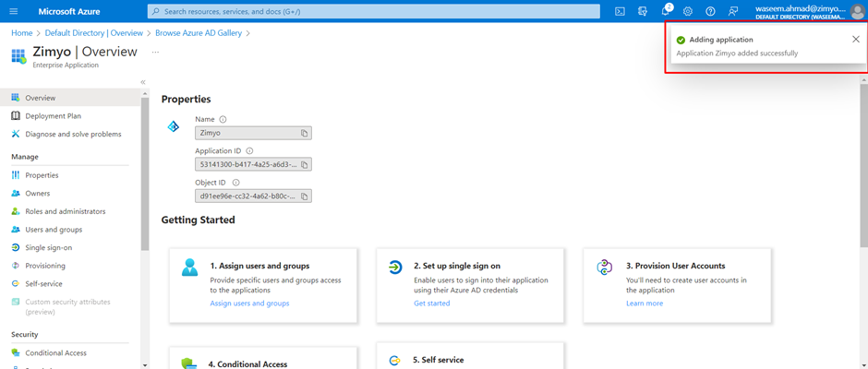This screenshot has width=868, height=369.
Task: Select Overview in the sidebar
Action: click(x=70, y=98)
